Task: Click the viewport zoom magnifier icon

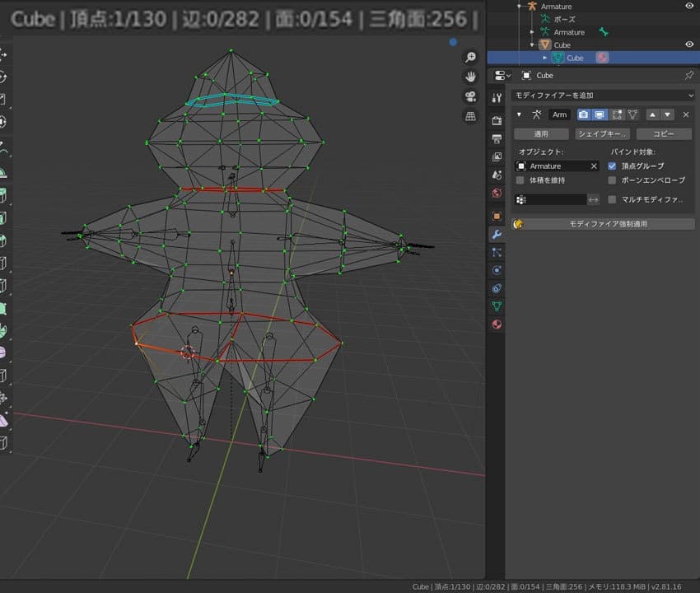Action: click(x=470, y=57)
